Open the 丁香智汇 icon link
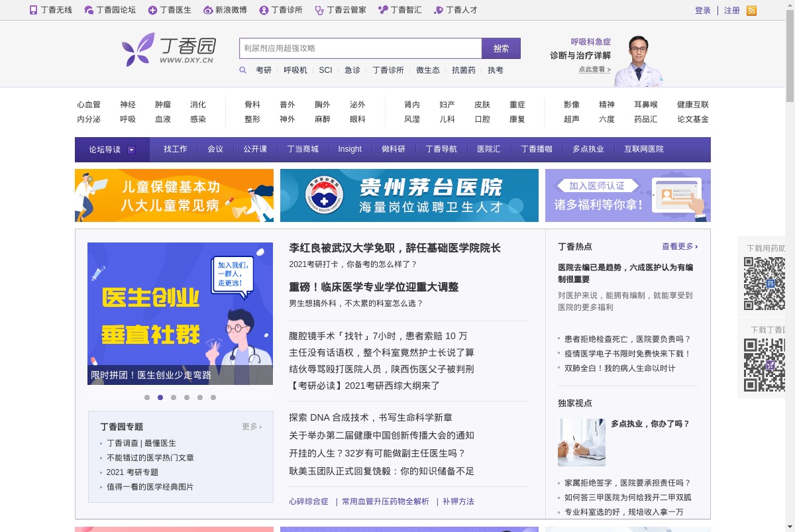Viewport: 795px width, 532px height. point(383,10)
